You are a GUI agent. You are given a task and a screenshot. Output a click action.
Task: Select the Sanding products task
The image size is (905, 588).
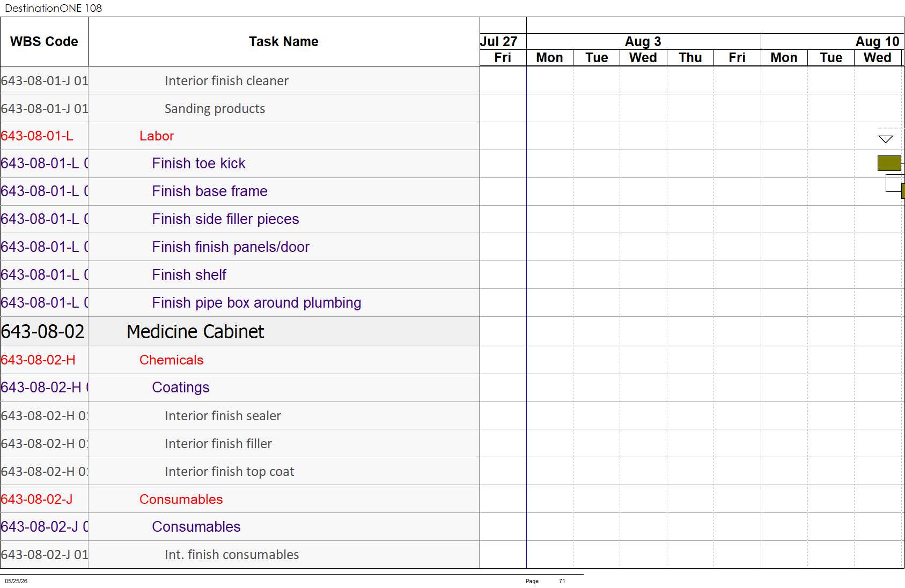point(215,109)
